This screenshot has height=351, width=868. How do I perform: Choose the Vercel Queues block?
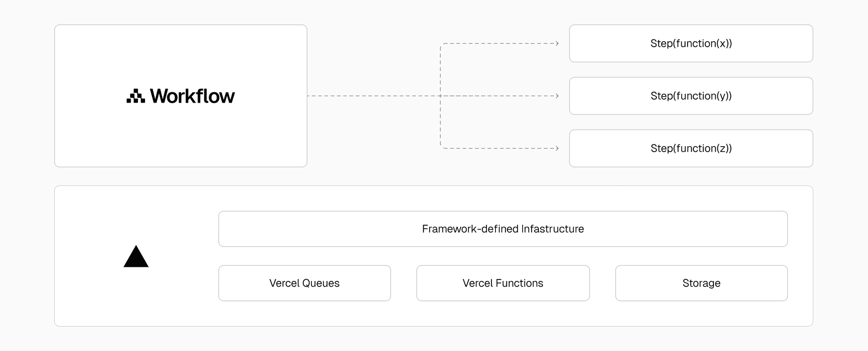click(x=304, y=283)
